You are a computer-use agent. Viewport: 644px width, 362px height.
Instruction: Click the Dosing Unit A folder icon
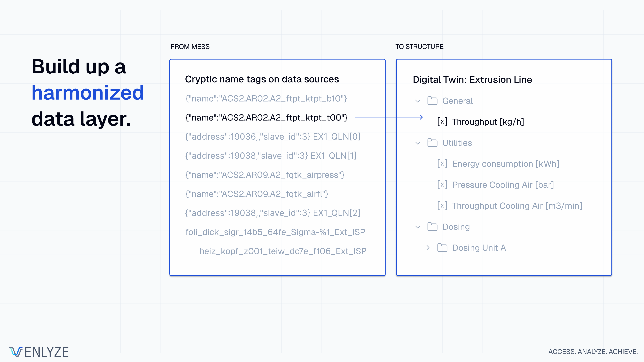[x=442, y=248]
